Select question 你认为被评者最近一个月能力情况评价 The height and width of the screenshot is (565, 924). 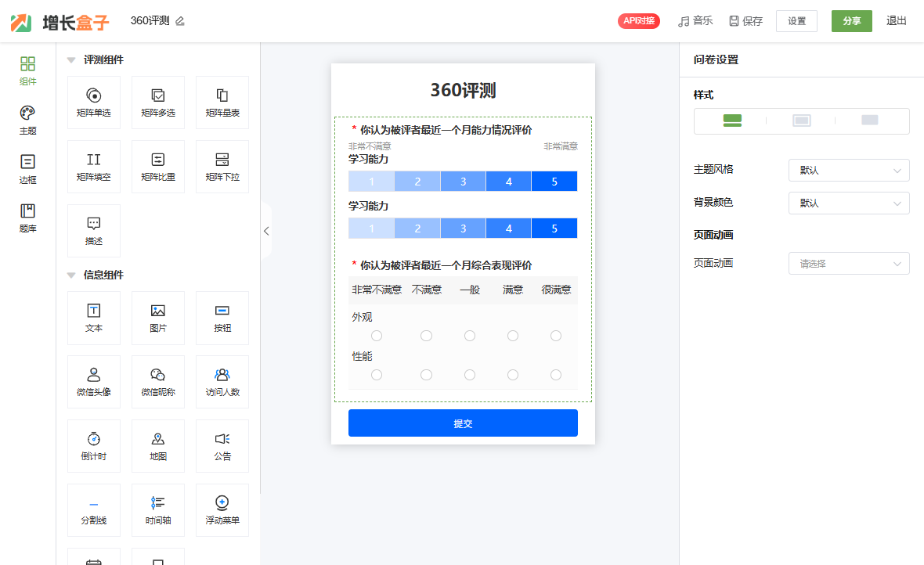pos(446,130)
